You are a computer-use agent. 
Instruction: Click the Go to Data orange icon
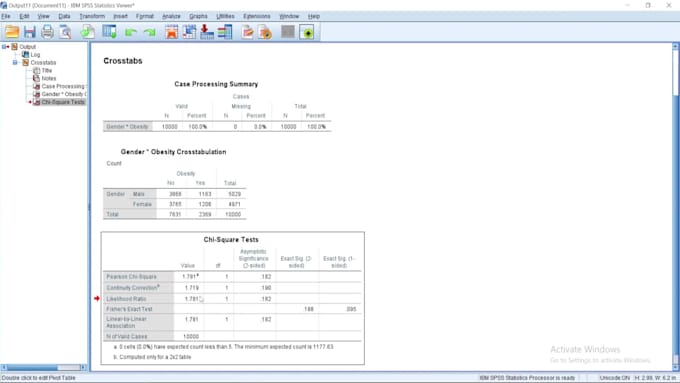pos(172,32)
